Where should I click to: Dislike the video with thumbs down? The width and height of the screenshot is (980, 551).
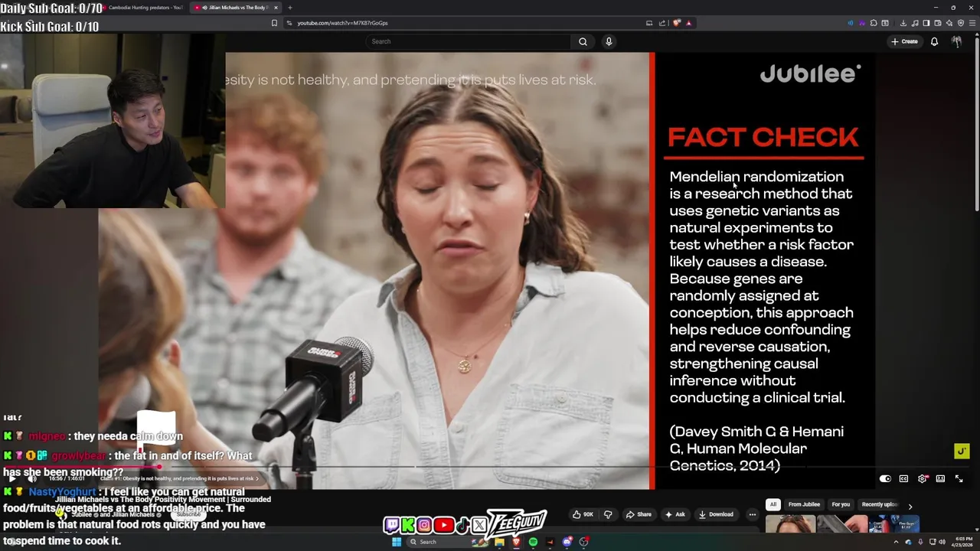[x=608, y=514]
